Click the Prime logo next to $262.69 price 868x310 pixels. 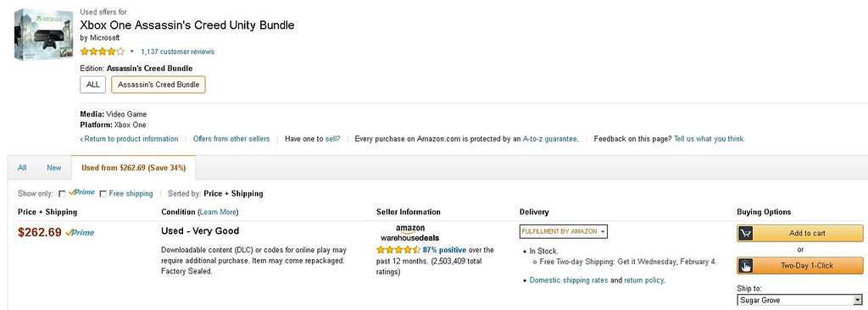pyautogui.click(x=80, y=232)
